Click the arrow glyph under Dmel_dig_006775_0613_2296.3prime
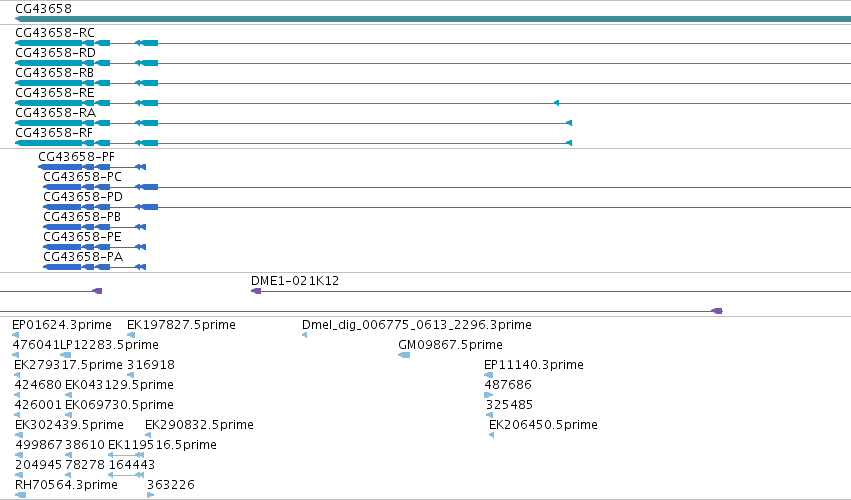851x500 pixels. pos(304,335)
